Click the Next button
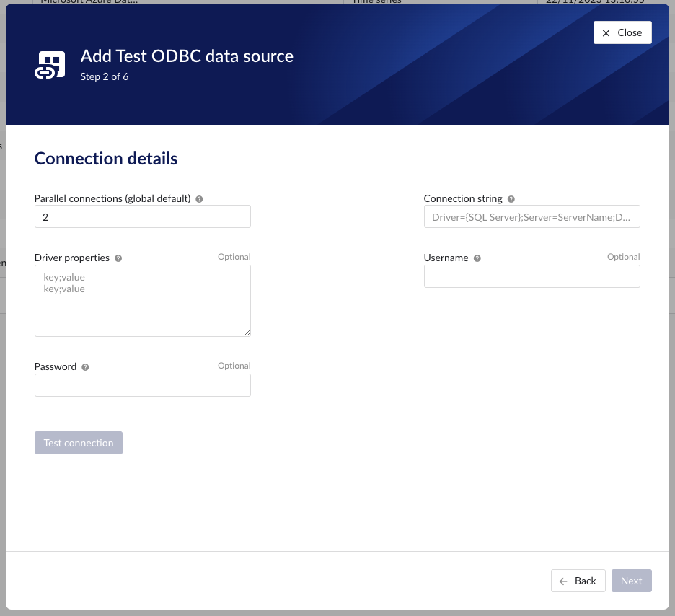This screenshot has height=616, width=675. click(632, 581)
